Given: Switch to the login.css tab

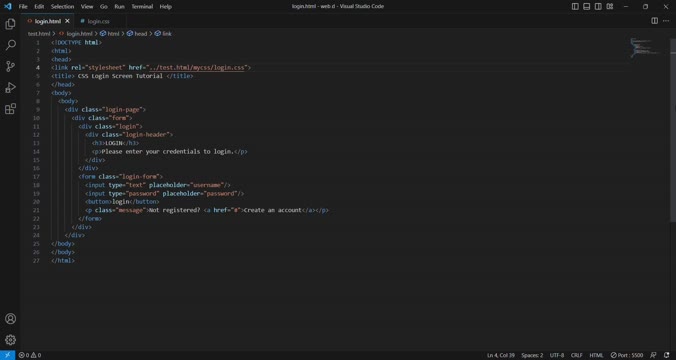Looking at the screenshot, I should [x=98, y=21].
